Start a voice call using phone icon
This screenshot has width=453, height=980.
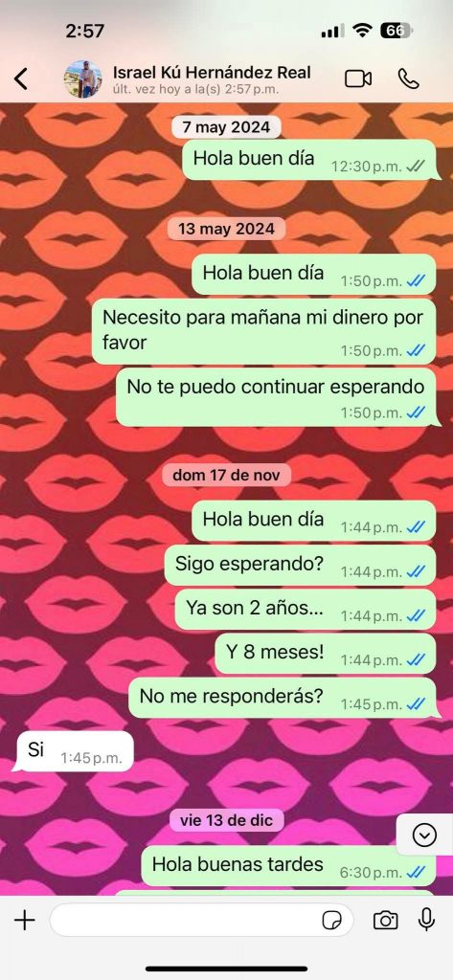coord(409,78)
